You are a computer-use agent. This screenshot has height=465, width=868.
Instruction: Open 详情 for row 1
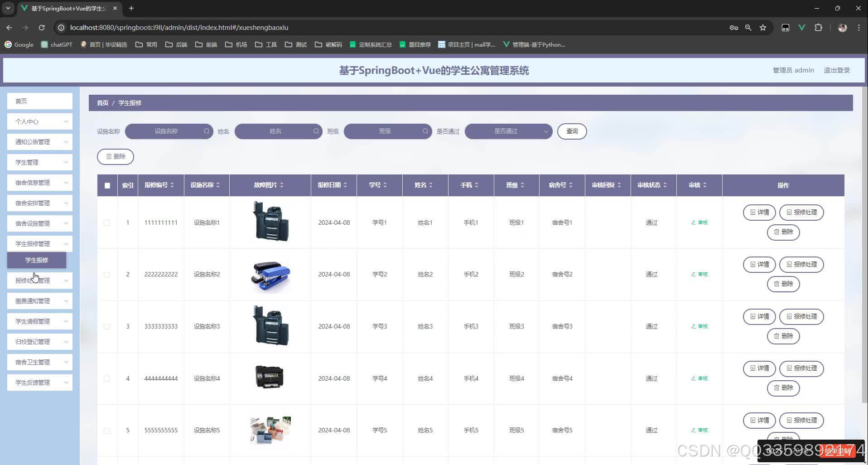[x=759, y=212]
